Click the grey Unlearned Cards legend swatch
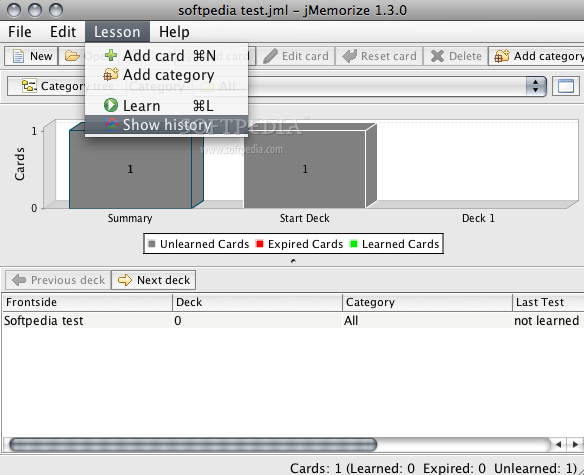 [152, 244]
